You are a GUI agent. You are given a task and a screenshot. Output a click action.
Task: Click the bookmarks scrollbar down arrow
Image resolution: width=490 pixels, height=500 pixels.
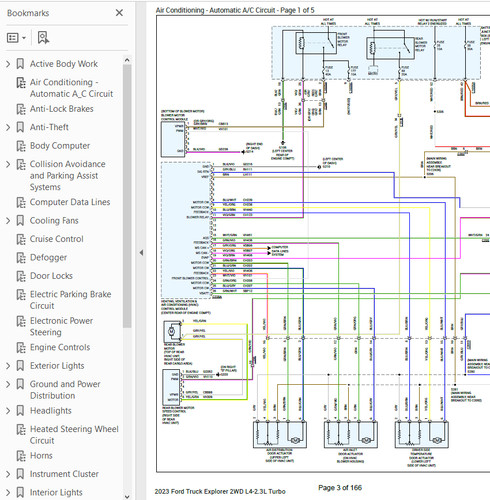pyautogui.click(x=127, y=496)
